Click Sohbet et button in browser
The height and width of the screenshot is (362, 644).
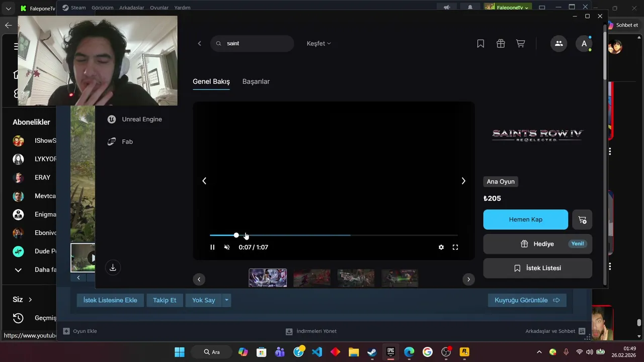pos(623,25)
